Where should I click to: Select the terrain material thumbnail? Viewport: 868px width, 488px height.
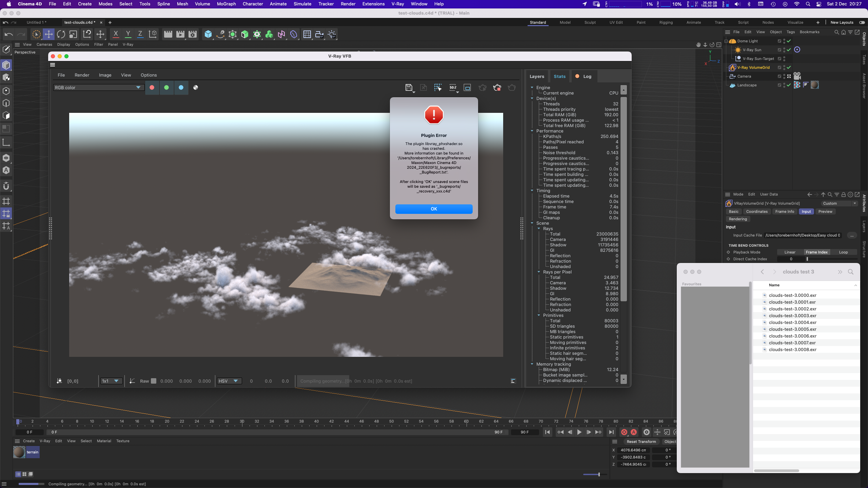(x=19, y=452)
